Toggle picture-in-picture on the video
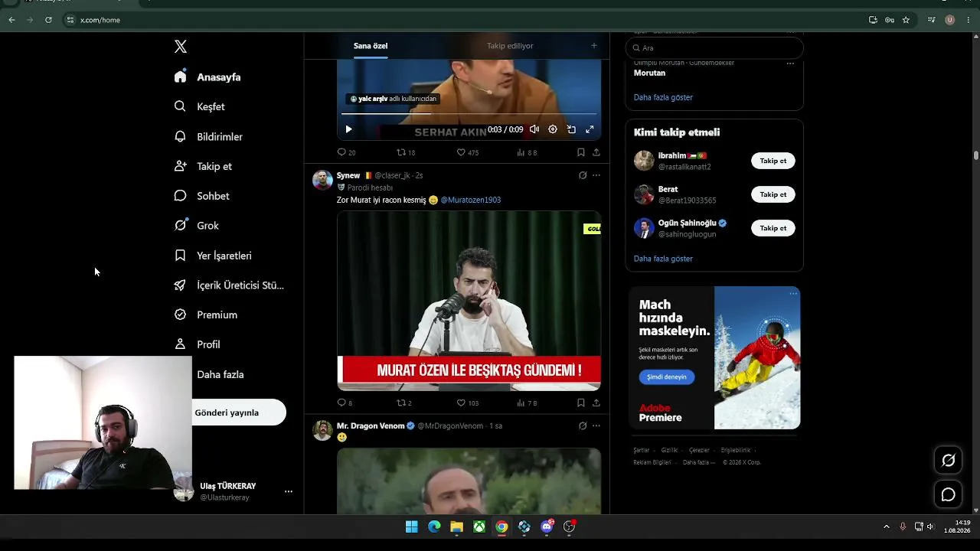This screenshot has height=551, width=980. pyautogui.click(x=571, y=129)
